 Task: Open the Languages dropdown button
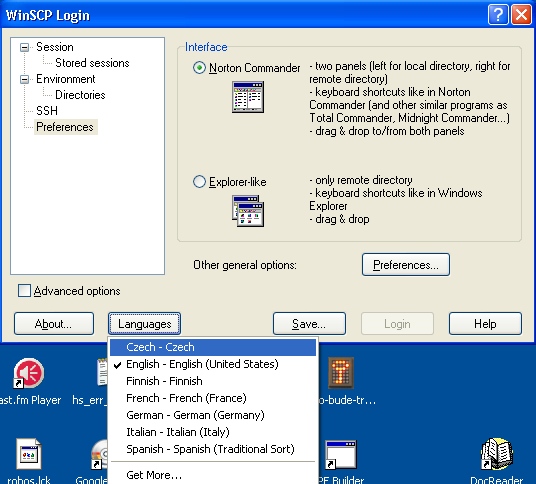coord(145,323)
